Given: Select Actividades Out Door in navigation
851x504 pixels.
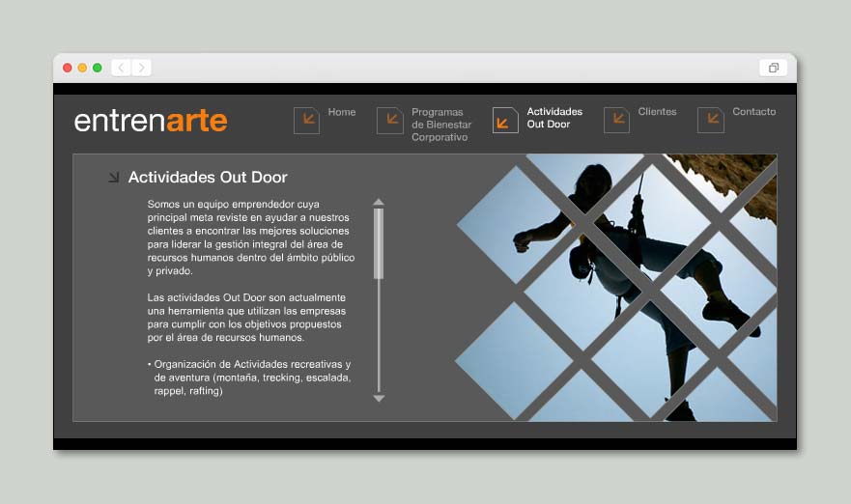Looking at the screenshot, I should coord(554,118).
